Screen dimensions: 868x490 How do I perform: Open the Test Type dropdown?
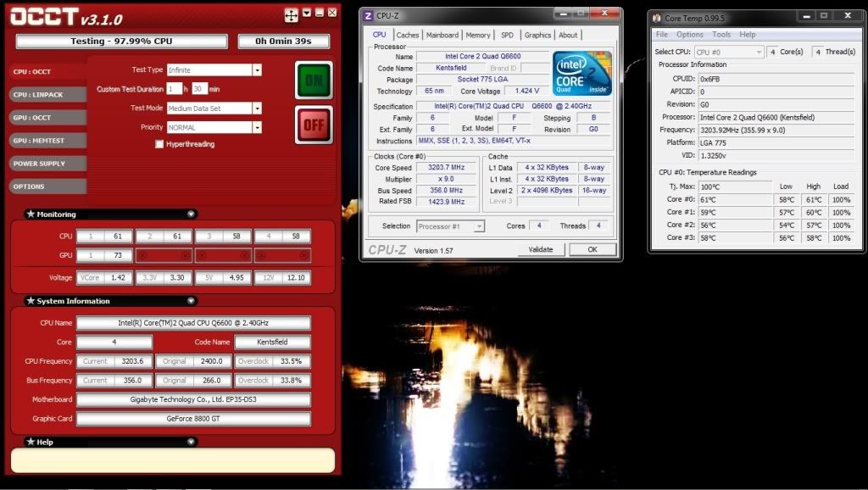tap(257, 70)
